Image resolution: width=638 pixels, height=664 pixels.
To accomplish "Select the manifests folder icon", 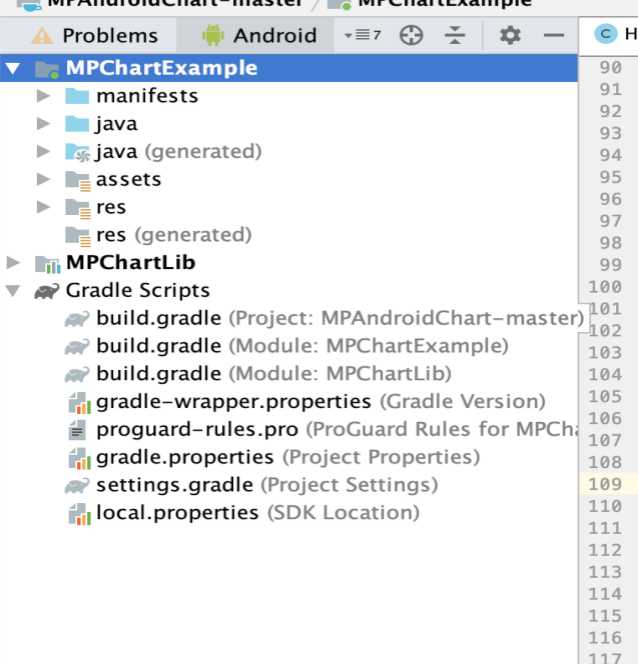I will coord(77,96).
